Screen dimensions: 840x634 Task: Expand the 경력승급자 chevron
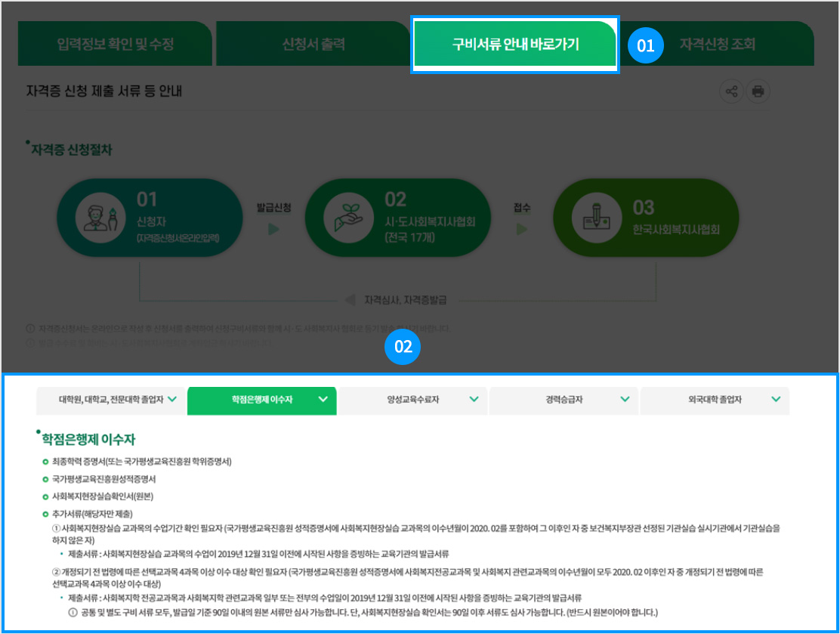625,400
